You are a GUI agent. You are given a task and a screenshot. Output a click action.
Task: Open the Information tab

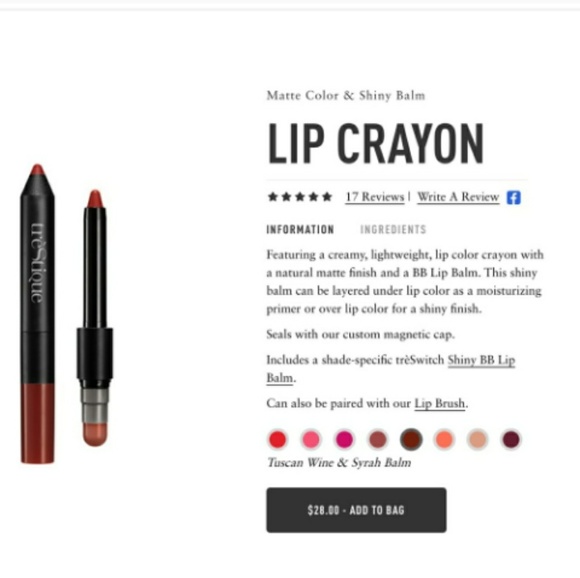pos(300,230)
